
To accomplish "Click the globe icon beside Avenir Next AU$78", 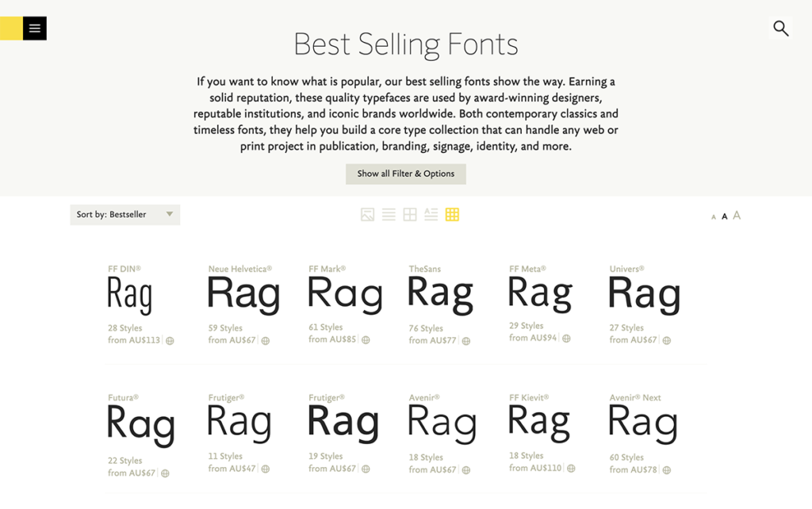I will [667, 470].
